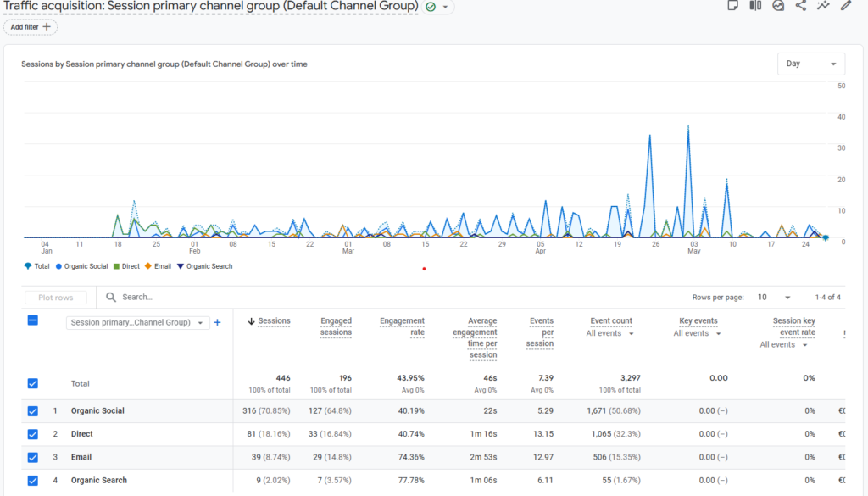The width and height of the screenshot is (868, 496).
Task: Toggle Total series in chart legend
Action: [x=37, y=266]
